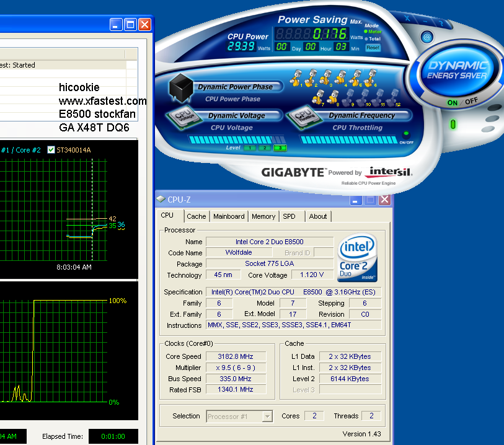Select the Total mode option
Screen dimensions: 504x445
366,38
